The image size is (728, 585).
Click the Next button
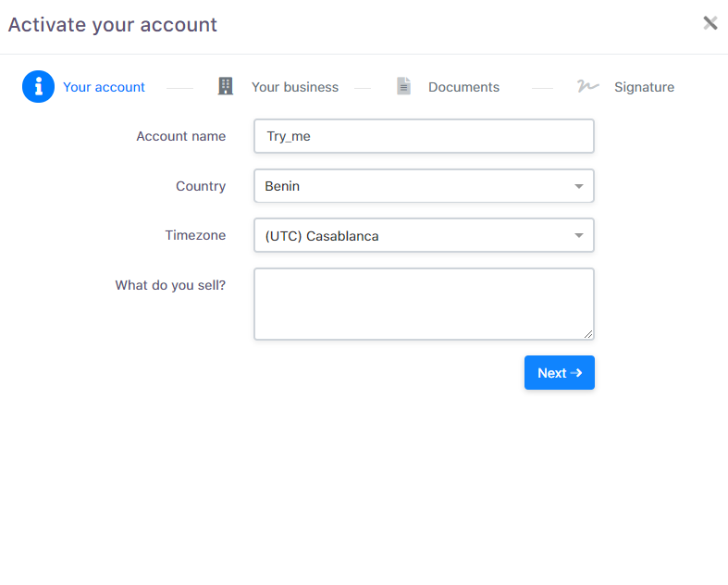pyautogui.click(x=560, y=373)
